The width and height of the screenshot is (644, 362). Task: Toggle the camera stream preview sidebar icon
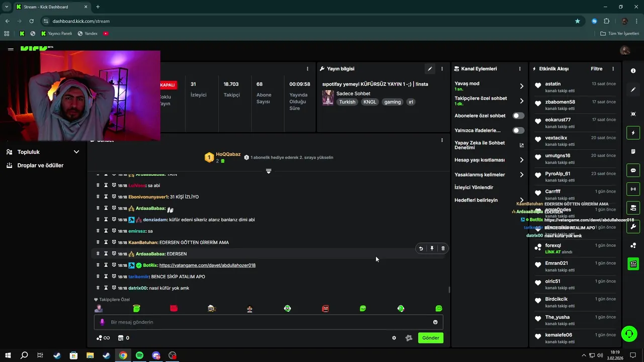(x=633, y=208)
